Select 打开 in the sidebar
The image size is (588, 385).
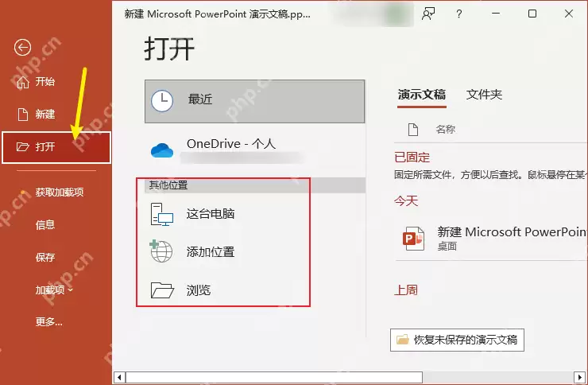(x=56, y=147)
